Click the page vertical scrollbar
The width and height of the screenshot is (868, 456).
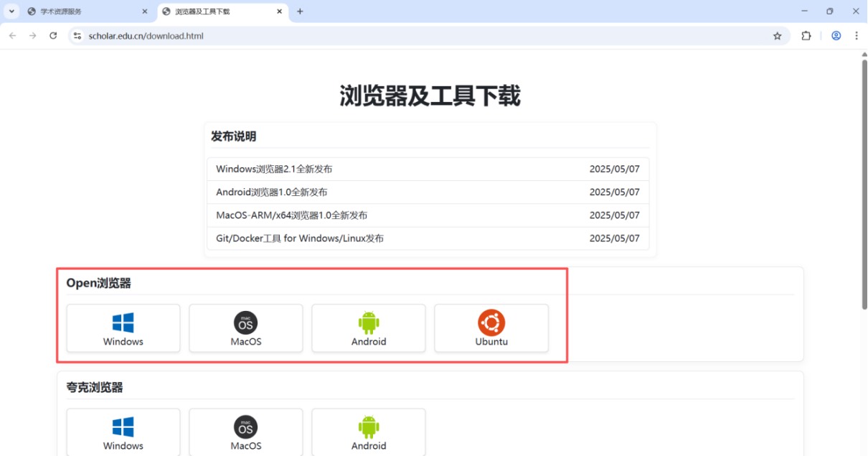pos(864,184)
